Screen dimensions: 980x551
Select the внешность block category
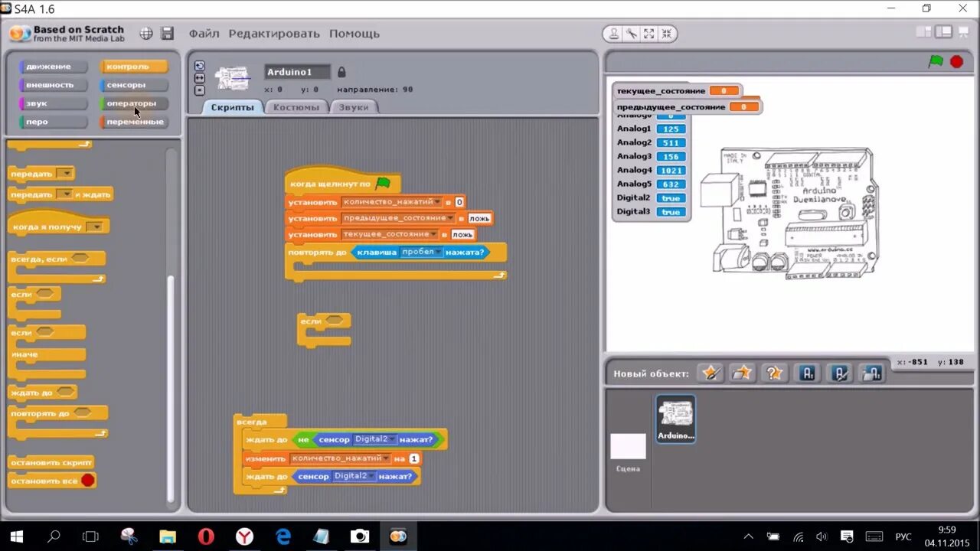coord(53,85)
